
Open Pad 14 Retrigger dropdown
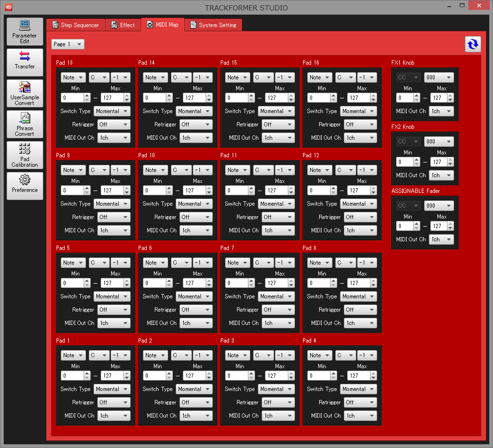(196, 124)
